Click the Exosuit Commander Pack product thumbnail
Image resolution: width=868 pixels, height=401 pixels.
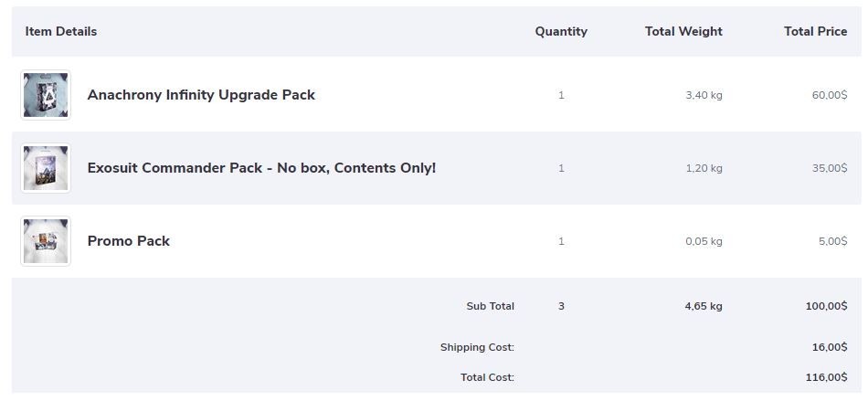click(46, 168)
